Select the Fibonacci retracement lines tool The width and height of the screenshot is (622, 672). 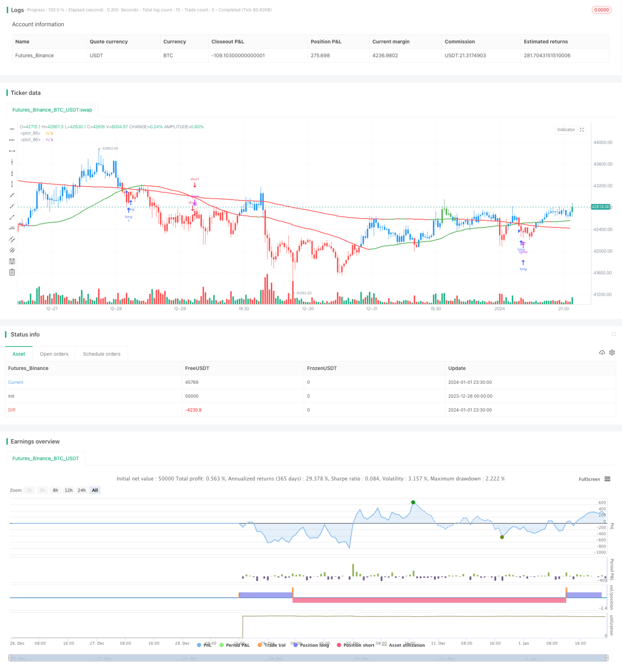[x=12, y=261]
